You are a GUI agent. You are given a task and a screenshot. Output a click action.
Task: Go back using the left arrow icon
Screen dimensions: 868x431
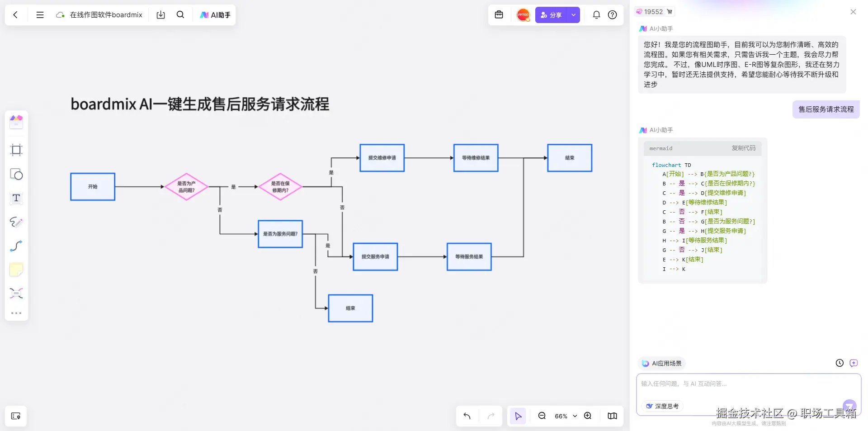pyautogui.click(x=15, y=15)
